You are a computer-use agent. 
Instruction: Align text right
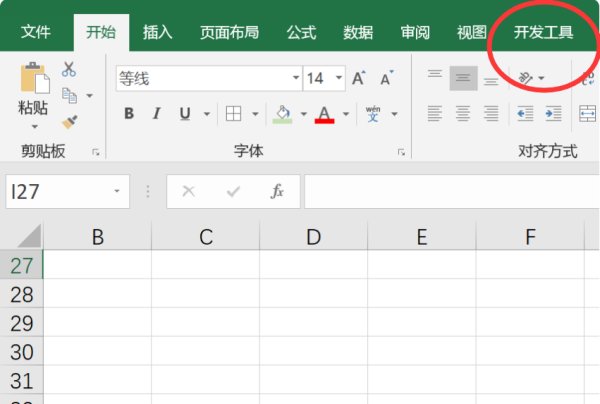[x=491, y=114]
